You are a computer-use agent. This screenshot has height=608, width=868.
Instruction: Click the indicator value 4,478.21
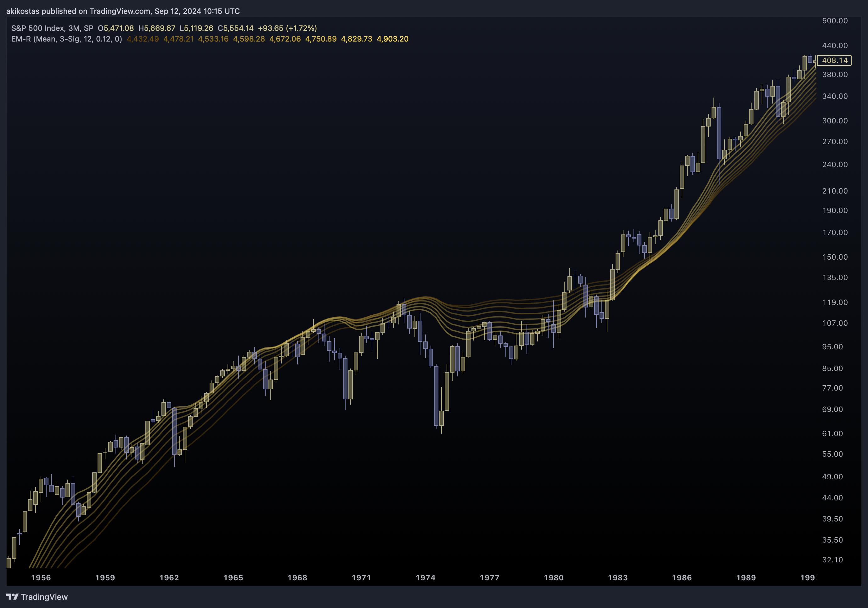(x=178, y=39)
